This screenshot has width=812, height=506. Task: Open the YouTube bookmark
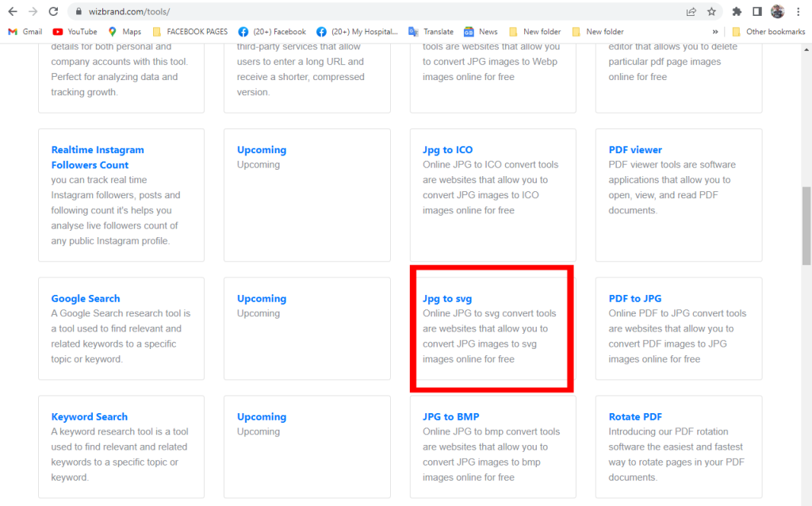coord(75,32)
